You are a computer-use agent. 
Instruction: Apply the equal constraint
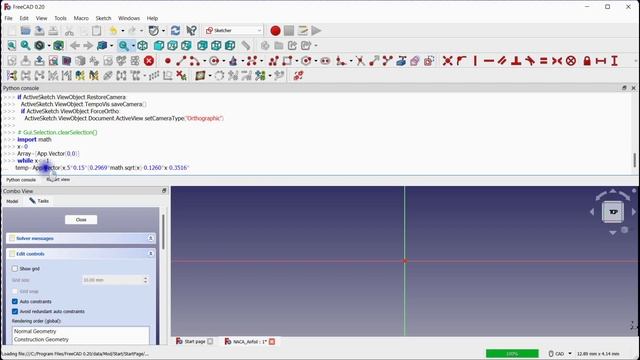[544, 61]
